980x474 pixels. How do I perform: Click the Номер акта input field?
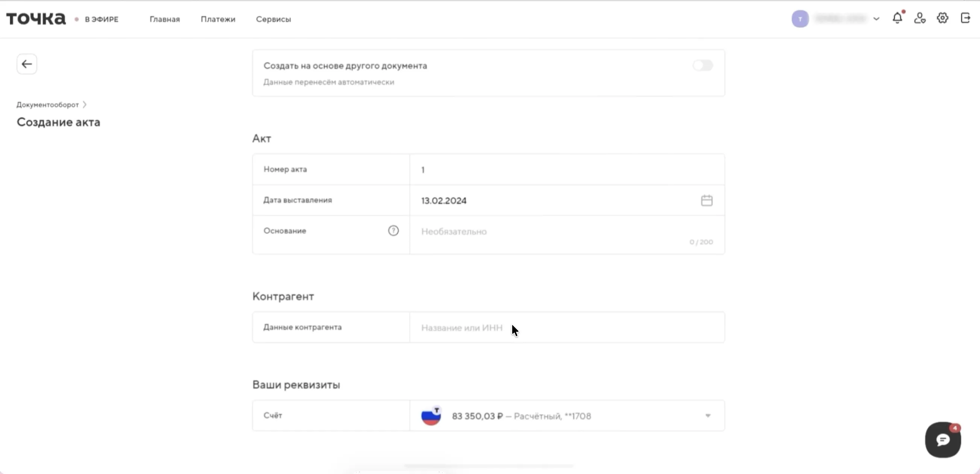pyautogui.click(x=567, y=170)
